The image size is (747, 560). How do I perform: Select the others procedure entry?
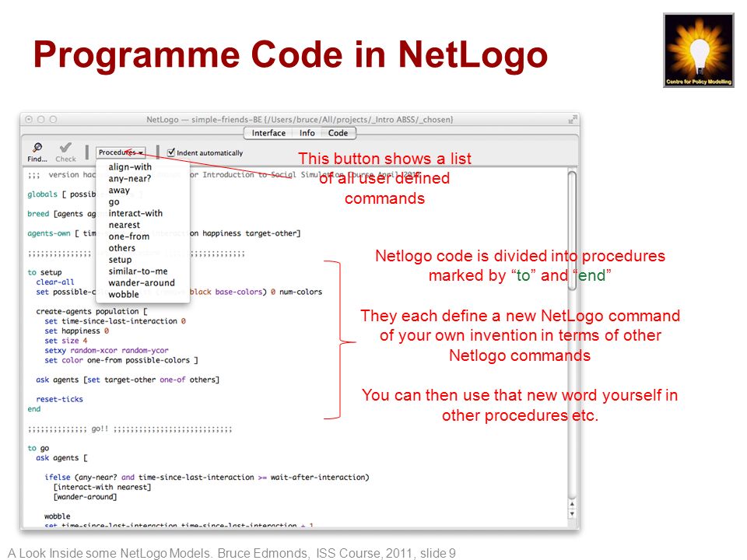point(122,248)
